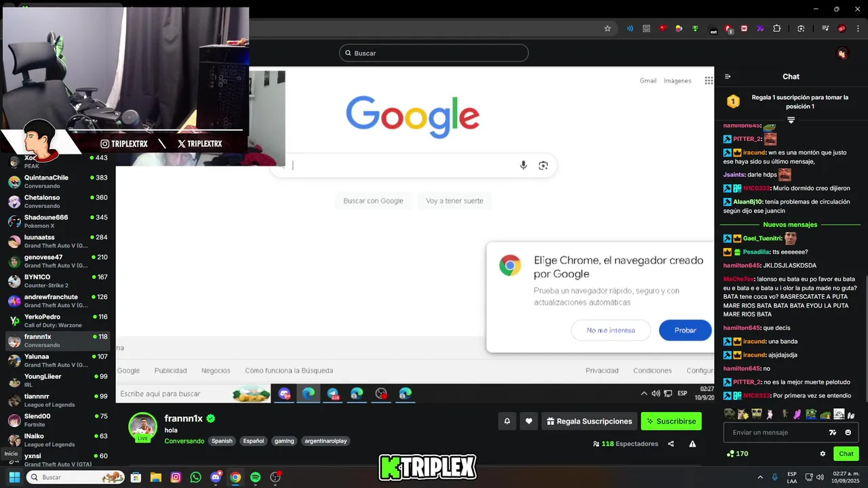Screen dimensions: 868x488
Task: Open YerkoPedro channel in sidebar
Action: pos(58,321)
